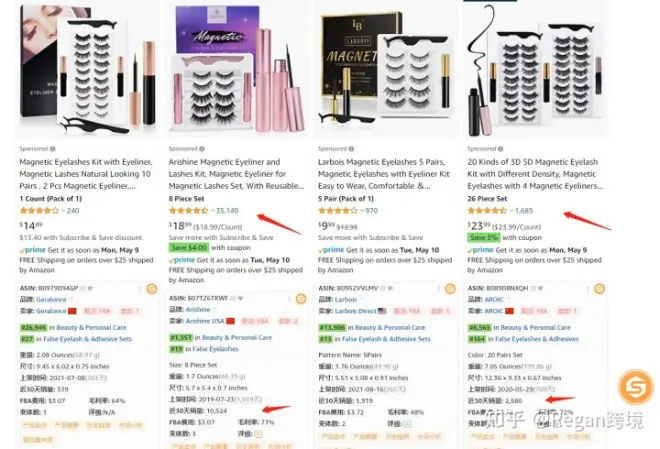The image size is (660, 449).
Task: Click the Save $4.00 coupon badge
Action: [189, 247]
